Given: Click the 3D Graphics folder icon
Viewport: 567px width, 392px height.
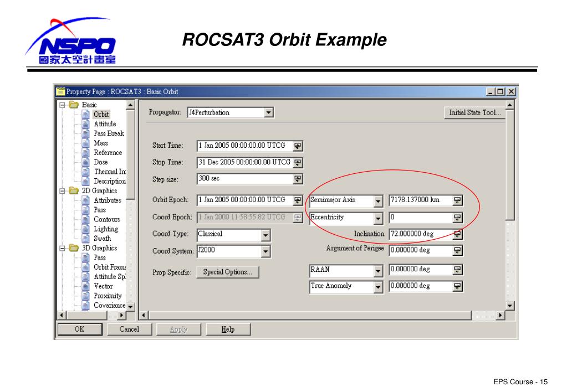Looking at the screenshot, I should 74,248.
